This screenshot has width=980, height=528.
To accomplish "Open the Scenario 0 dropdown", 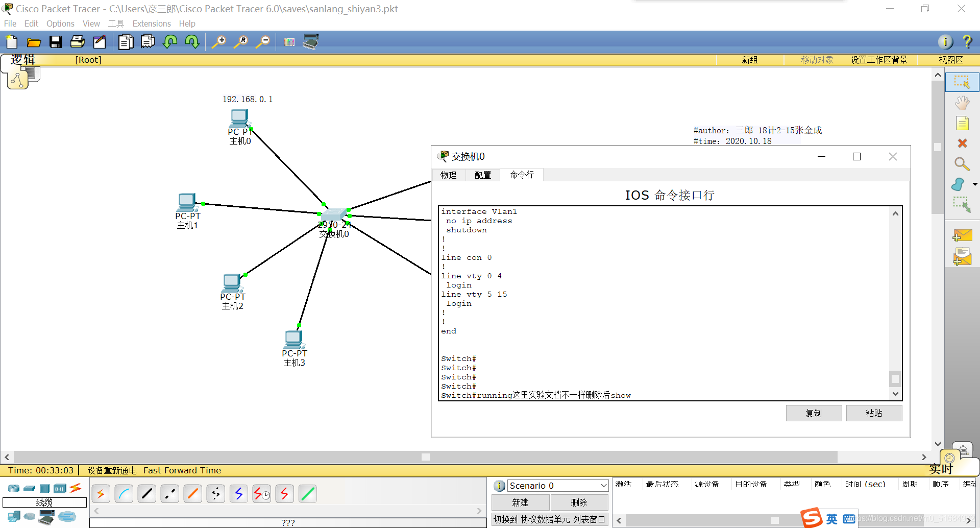I will (x=558, y=486).
